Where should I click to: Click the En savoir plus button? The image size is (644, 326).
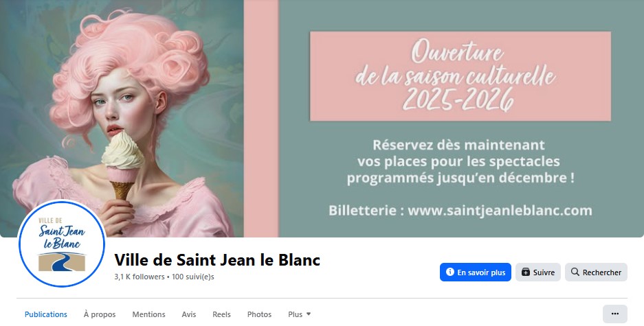475,272
